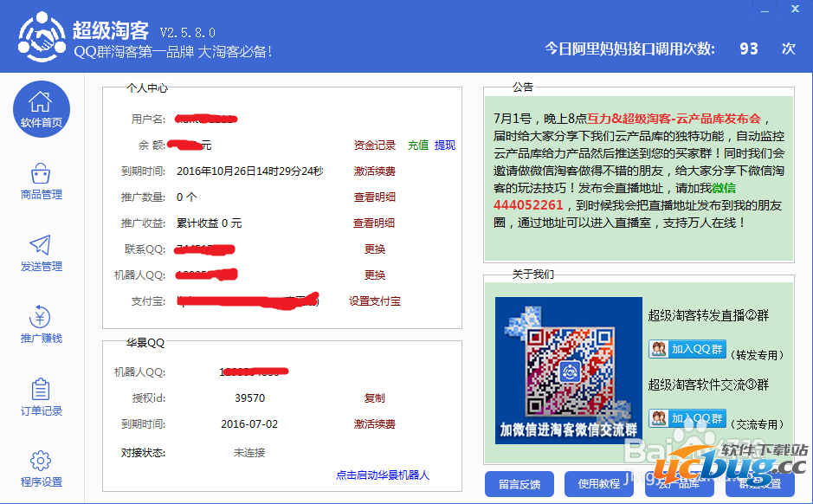Screen dimensions: 813x504
Task: Click 更换 in 机器人QQ row
Action: click(374, 275)
